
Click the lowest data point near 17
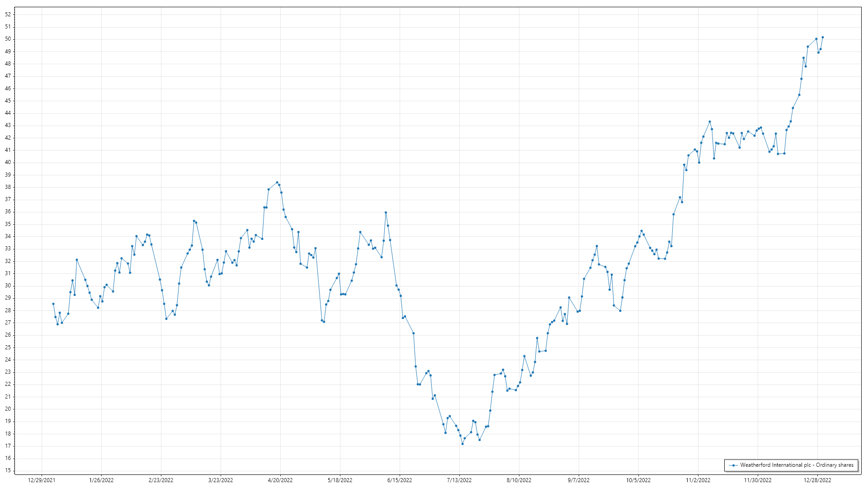(462, 444)
